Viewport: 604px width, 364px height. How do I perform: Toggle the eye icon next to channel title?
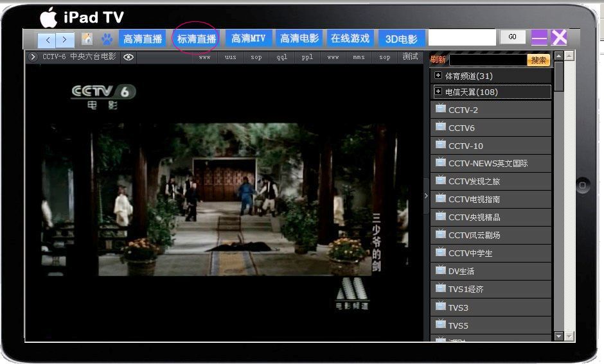[129, 57]
